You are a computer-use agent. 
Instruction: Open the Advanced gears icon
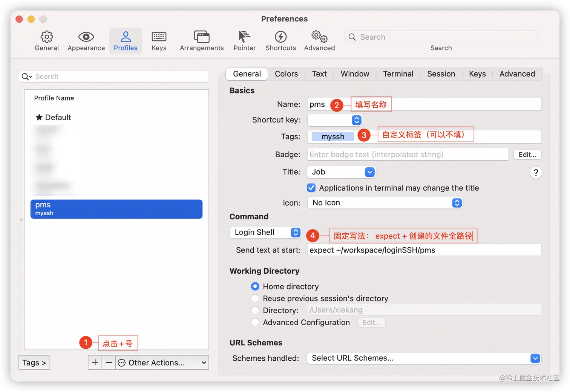click(319, 37)
